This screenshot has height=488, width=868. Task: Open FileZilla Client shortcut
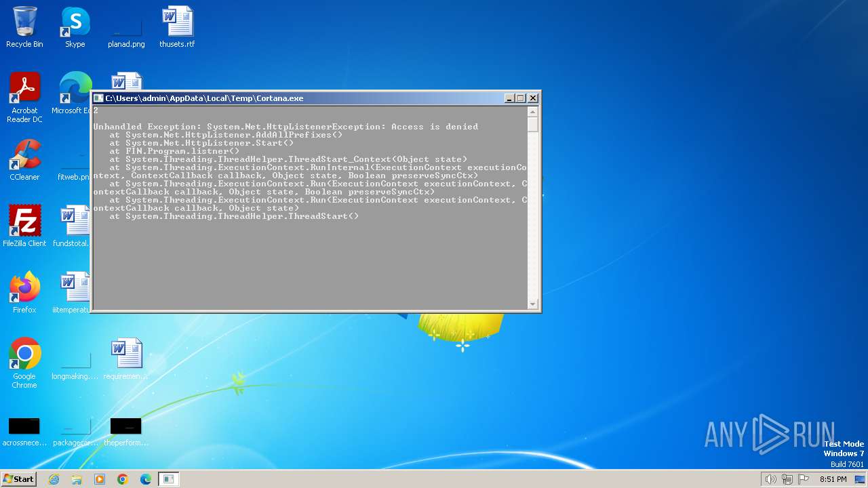[24, 226]
